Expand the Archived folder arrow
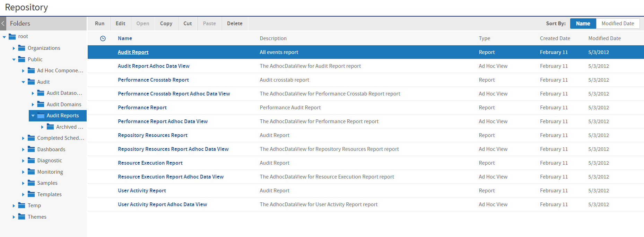The width and height of the screenshot is (644, 237). [42, 127]
